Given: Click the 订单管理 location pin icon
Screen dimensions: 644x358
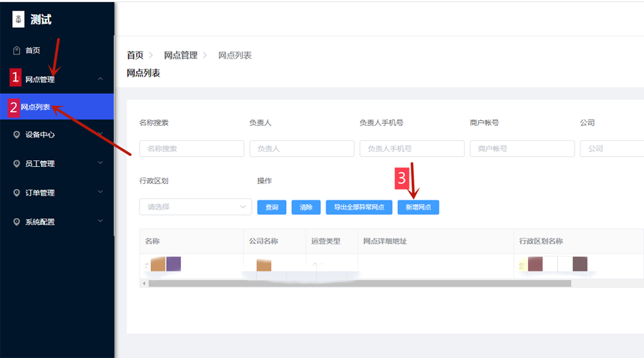Looking at the screenshot, I should point(16,193).
